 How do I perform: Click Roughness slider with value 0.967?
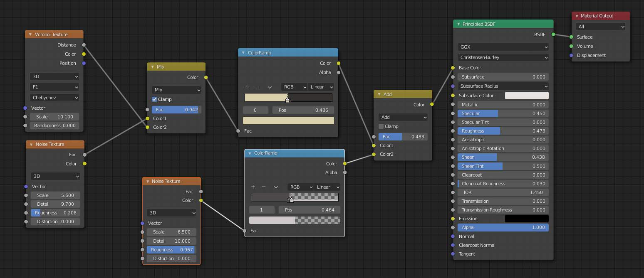pyautogui.click(x=171, y=250)
